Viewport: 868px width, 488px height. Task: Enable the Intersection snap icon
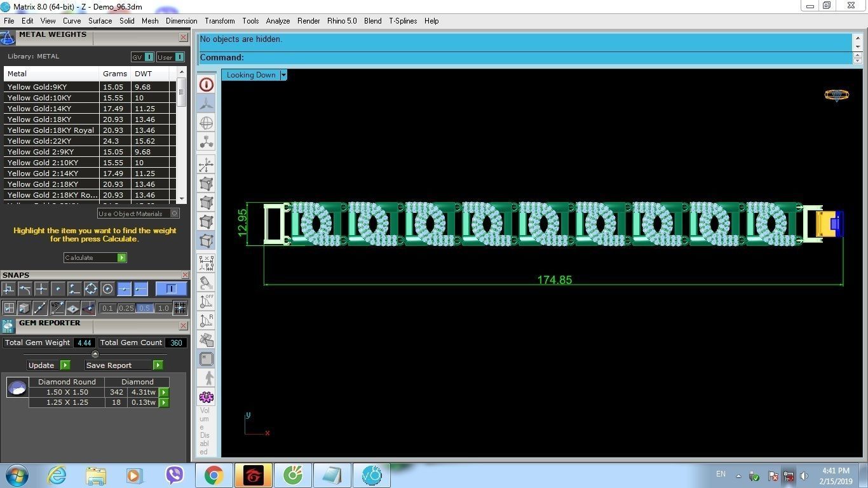click(42, 289)
